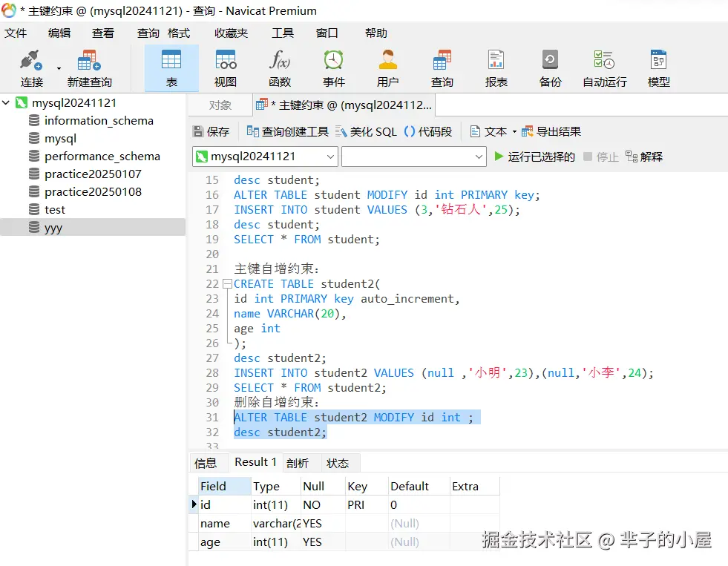Screen dimensions: 728x566
Task: Open the 函数 functions icon
Action: (280, 69)
